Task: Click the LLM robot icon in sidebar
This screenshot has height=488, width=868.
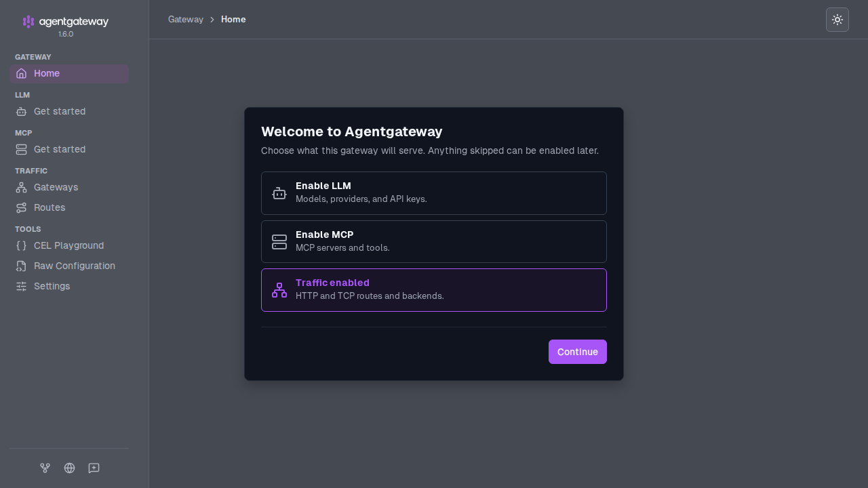Action: (x=21, y=111)
